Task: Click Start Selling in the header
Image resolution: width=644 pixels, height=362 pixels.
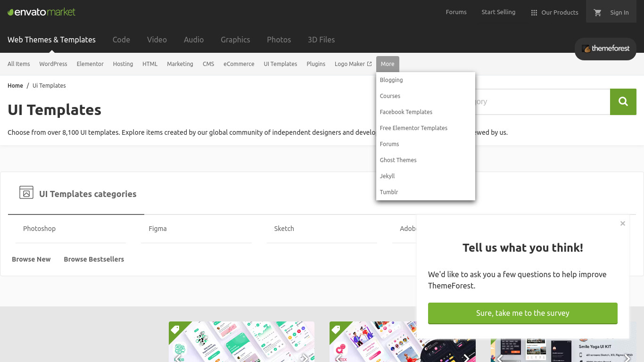Action: pyautogui.click(x=498, y=12)
